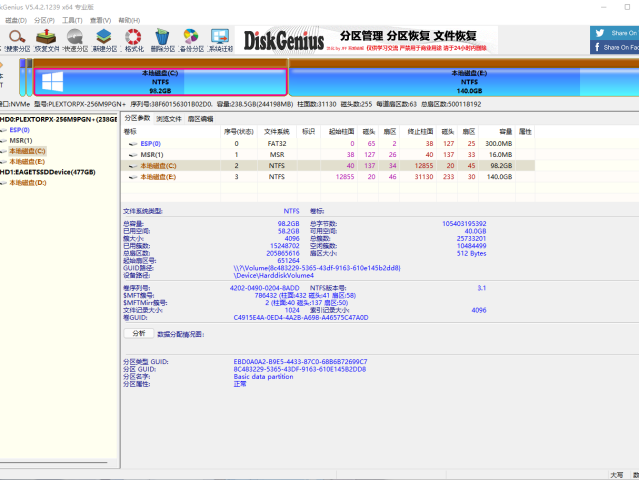Click drive icon of 本地磁盘(E:) table row
Image resolution: width=639 pixels, height=480 pixels.
[133, 177]
